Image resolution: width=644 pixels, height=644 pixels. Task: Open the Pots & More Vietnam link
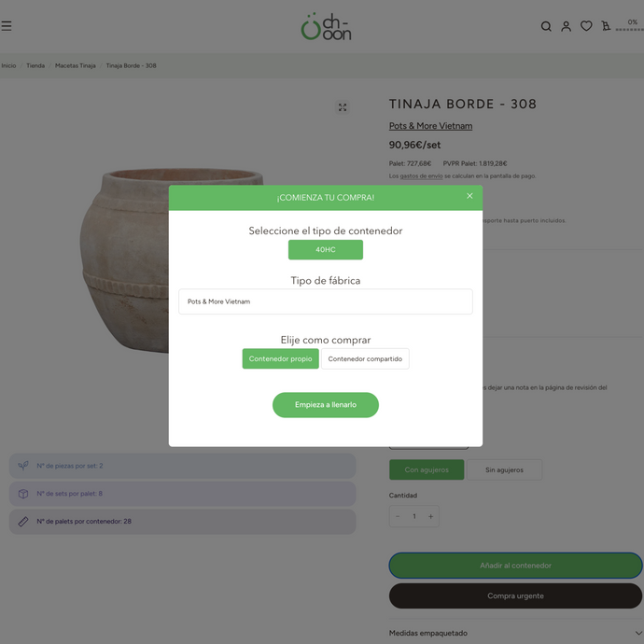(430, 126)
